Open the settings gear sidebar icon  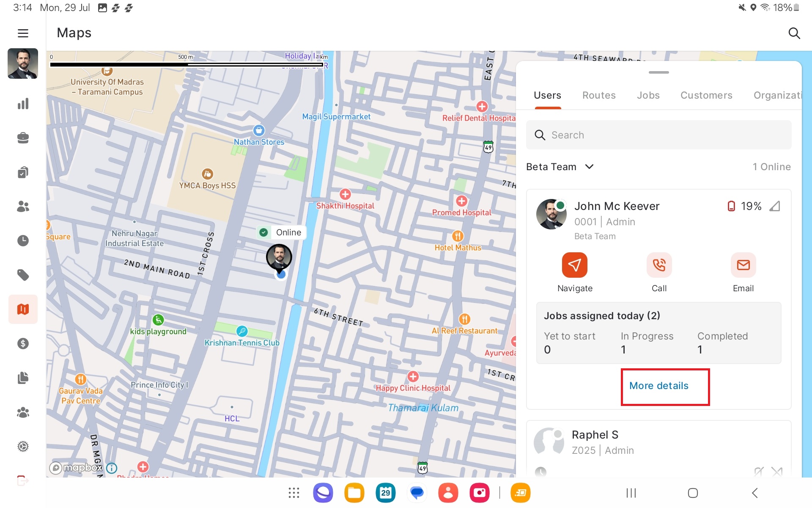coord(23,446)
